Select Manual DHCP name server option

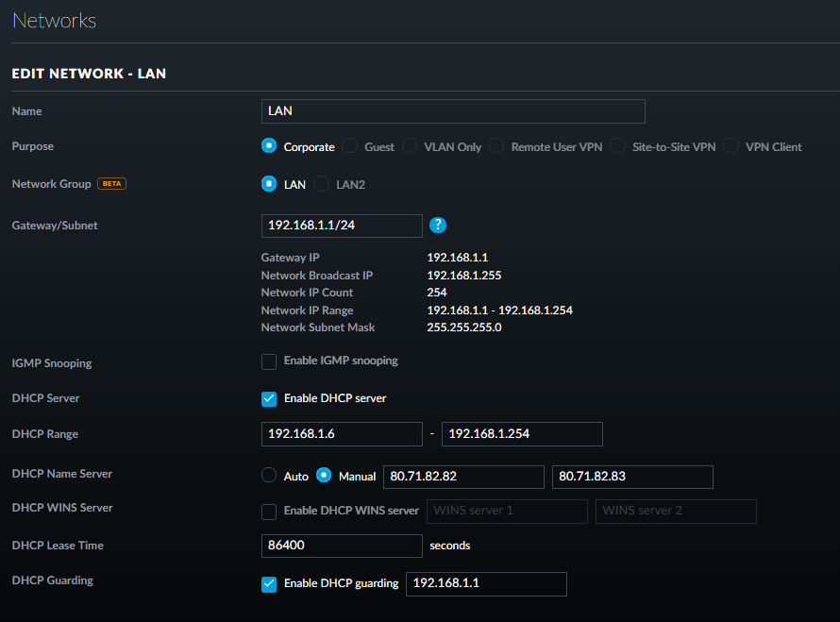(324, 476)
